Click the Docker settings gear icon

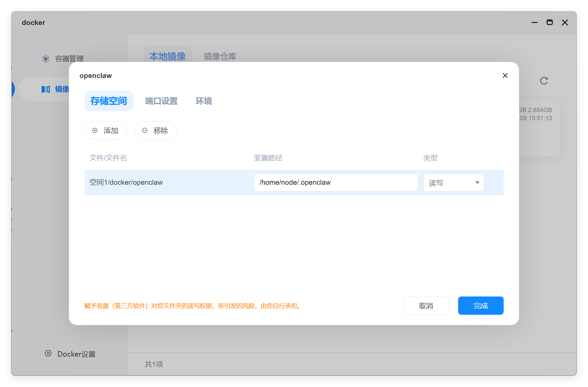click(x=48, y=354)
